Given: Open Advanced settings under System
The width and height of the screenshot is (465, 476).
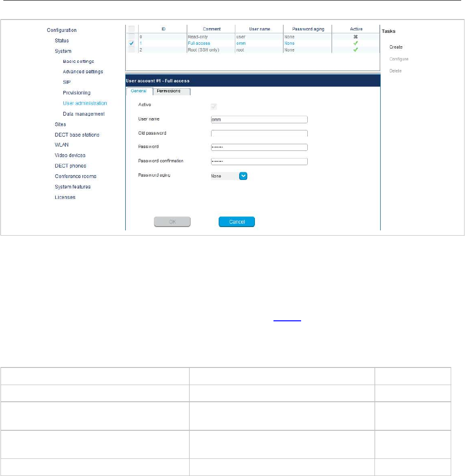Looking at the screenshot, I should (x=83, y=72).
